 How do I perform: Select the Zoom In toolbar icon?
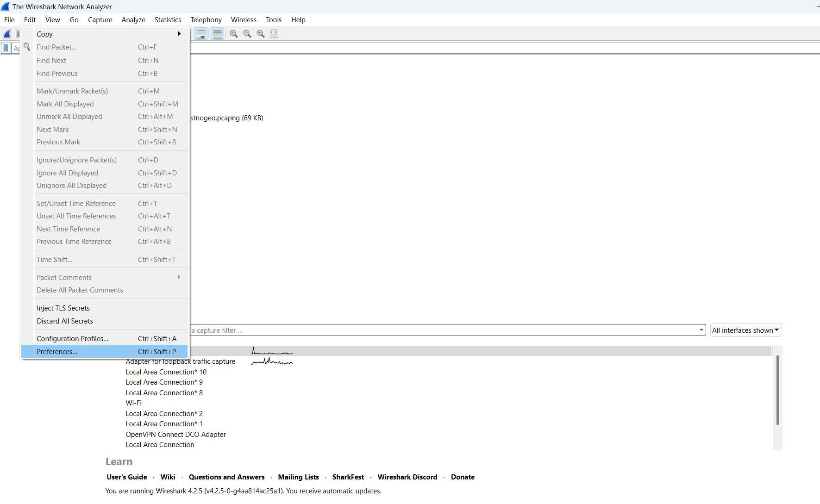point(234,34)
